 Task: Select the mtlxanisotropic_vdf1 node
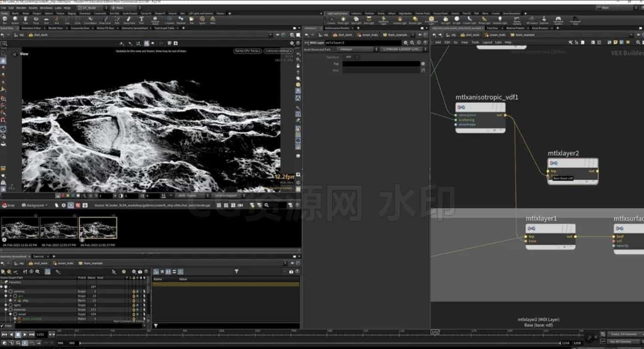481,118
